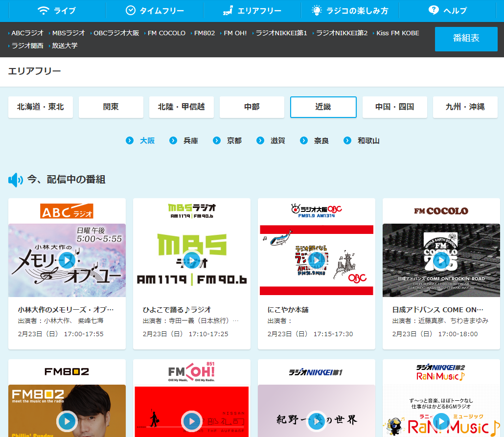
Task: Click the FM802 logo on its card
Action: click(x=67, y=372)
